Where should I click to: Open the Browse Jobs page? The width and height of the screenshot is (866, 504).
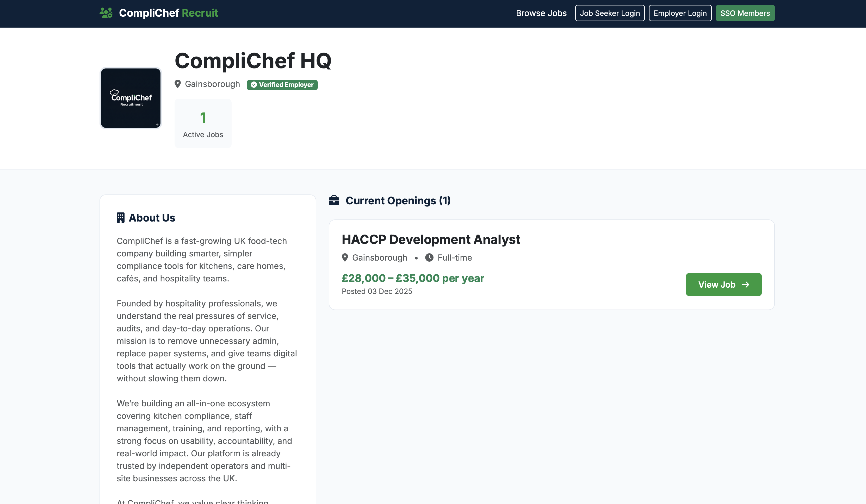click(x=541, y=13)
